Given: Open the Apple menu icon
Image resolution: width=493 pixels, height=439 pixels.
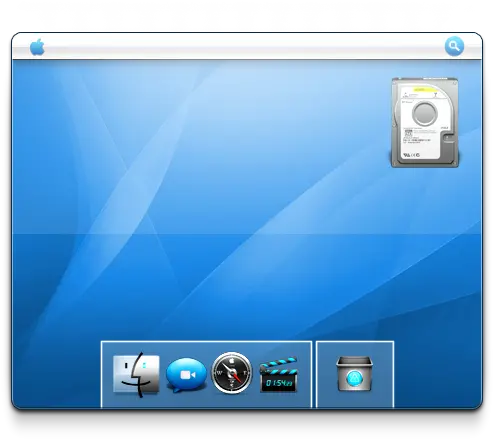Looking at the screenshot, I should tap(37, 47).
